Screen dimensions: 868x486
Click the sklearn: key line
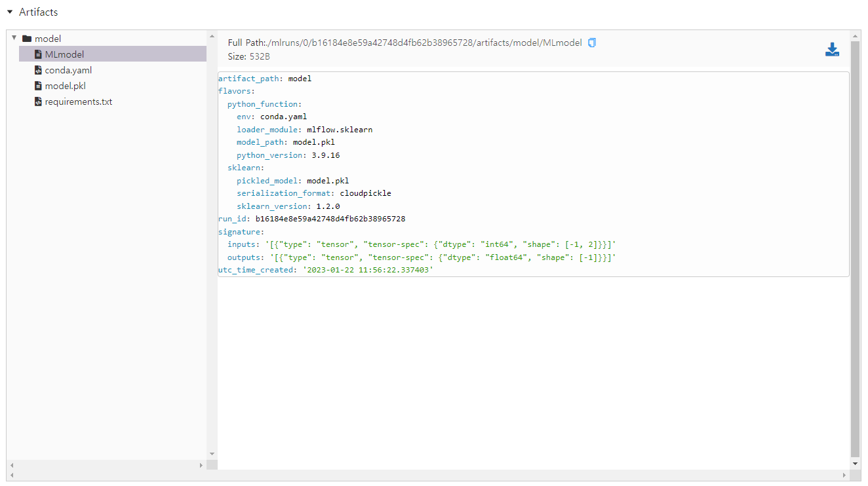(246, 168)
